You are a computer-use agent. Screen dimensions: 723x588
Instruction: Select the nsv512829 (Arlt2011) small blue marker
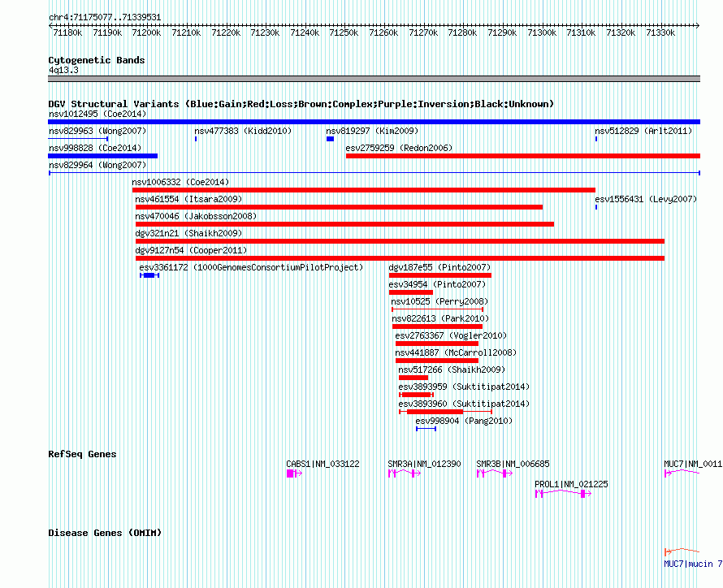pos(596,139)
